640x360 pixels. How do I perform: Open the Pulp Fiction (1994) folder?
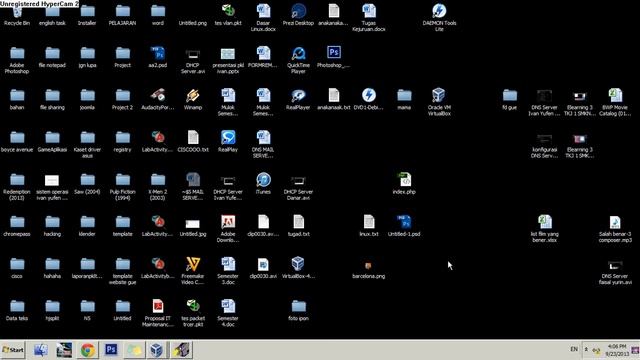pos(122,187)
